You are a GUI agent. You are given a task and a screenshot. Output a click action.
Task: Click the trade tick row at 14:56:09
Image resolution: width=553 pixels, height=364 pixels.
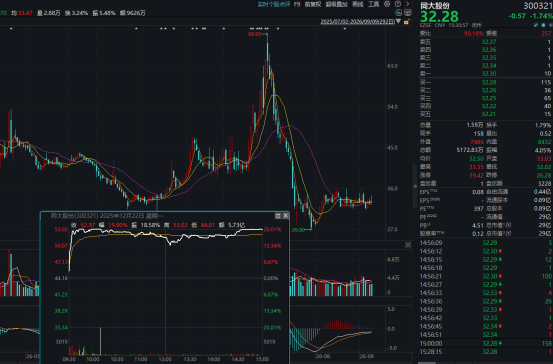click(486, 243)
